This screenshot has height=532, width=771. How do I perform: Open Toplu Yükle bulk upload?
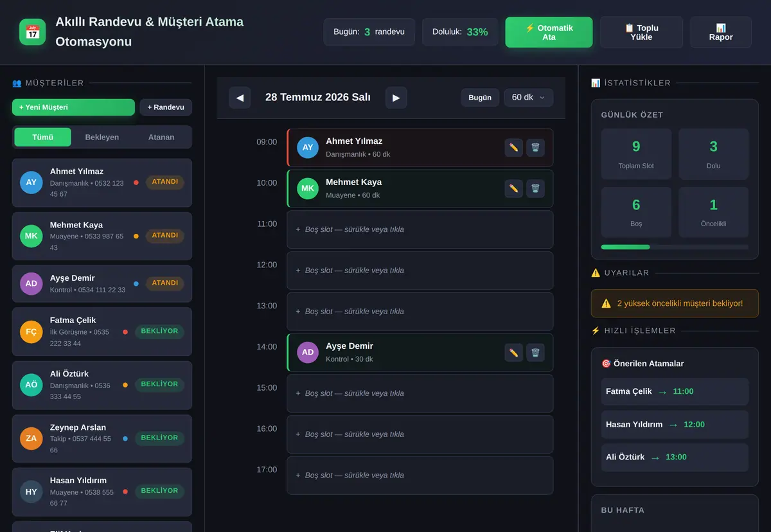coord(641,32)
